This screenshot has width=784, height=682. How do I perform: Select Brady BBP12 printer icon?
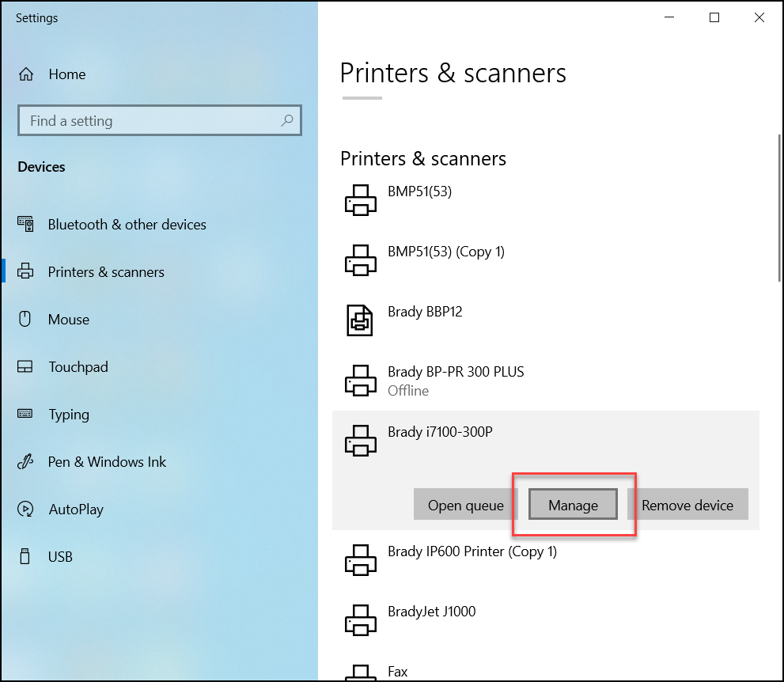(360, 320)
